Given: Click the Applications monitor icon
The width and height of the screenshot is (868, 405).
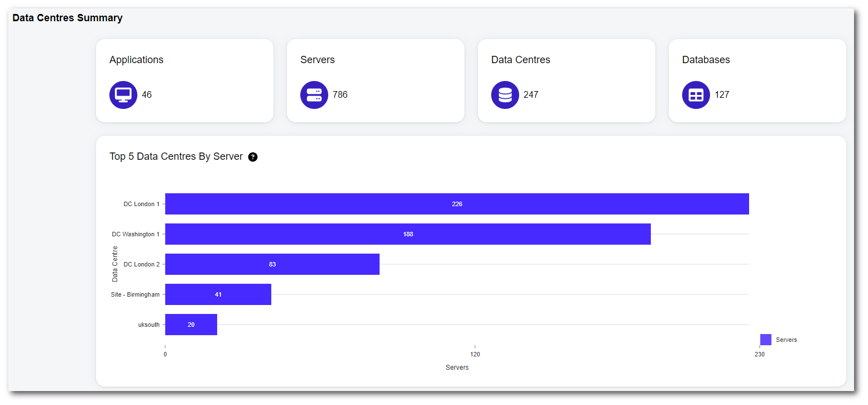Looking at the screenshot, I should (123, 95).
